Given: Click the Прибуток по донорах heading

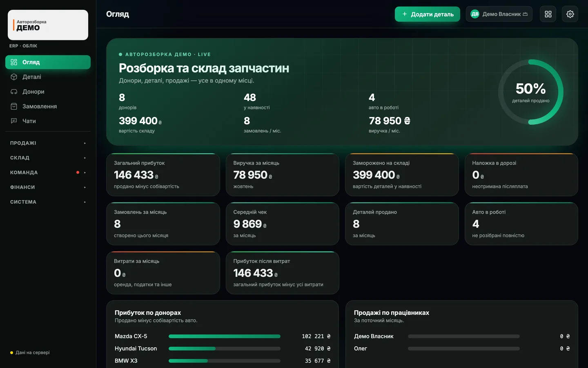Looking at the screenshot, I should pyautogui.click(x=148, y=312).
